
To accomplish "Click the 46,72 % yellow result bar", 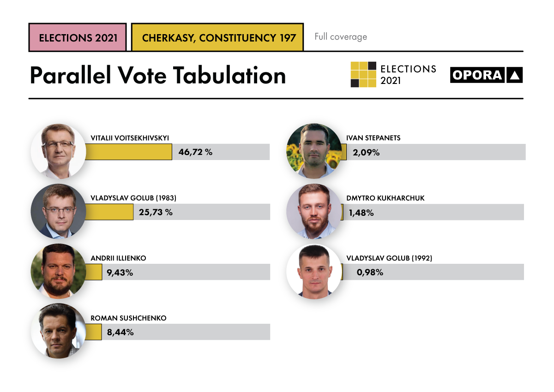I will click(129, 152).
